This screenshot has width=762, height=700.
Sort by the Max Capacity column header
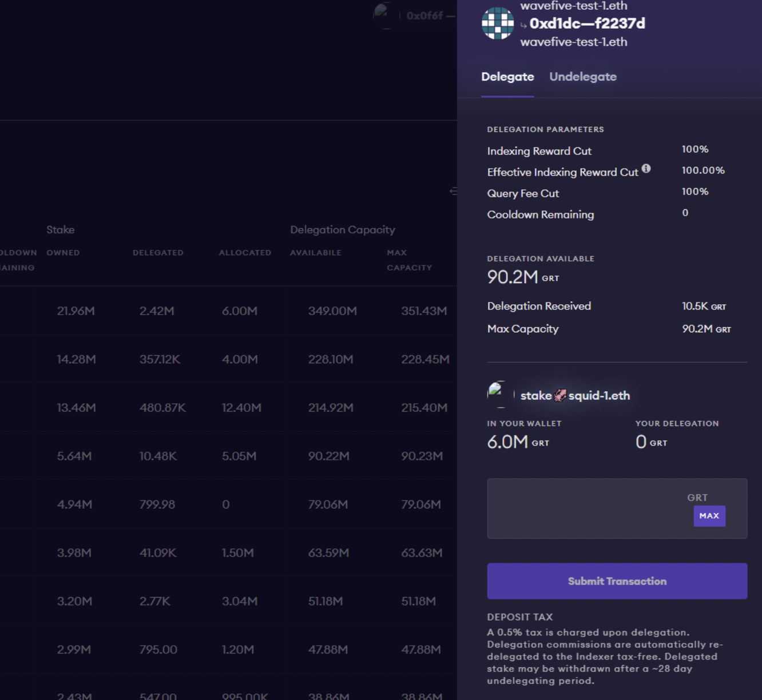pos(409,260)
